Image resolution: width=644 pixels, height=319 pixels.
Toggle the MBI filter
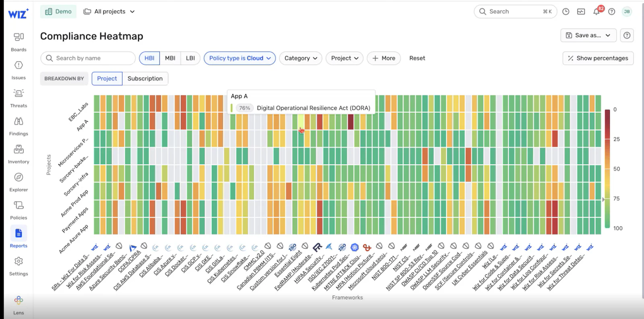tap(170, 58)
